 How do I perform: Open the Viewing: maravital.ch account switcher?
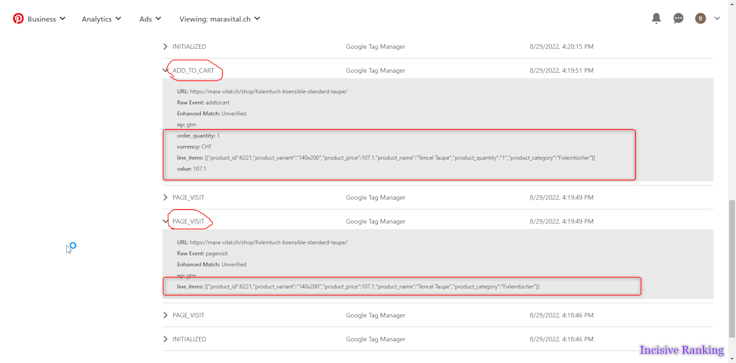coord(220,19)
